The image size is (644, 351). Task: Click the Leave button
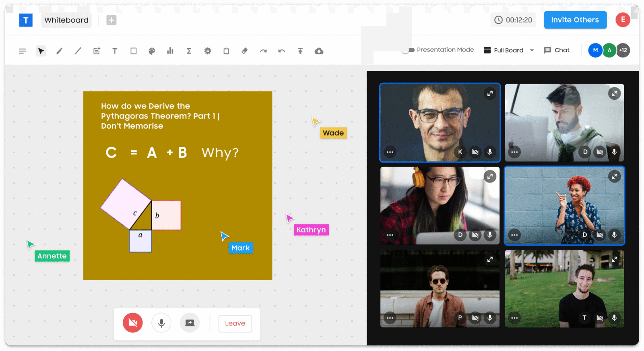click(235, 323)
